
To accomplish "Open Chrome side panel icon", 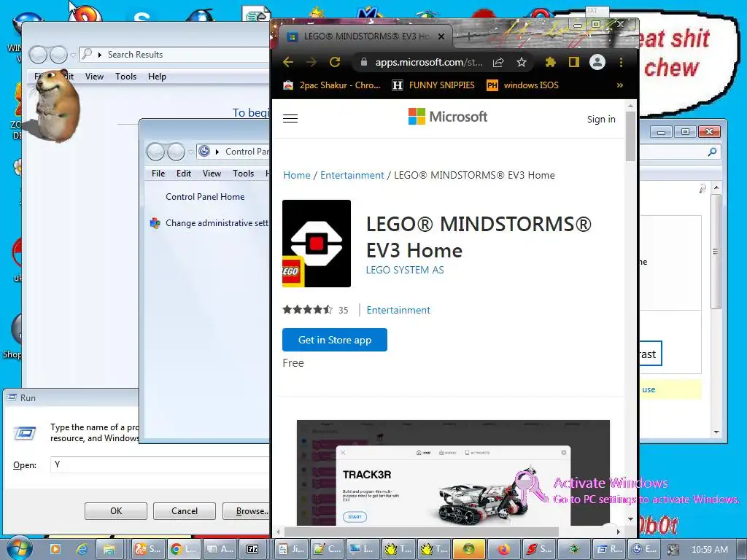I will [573, 62].
